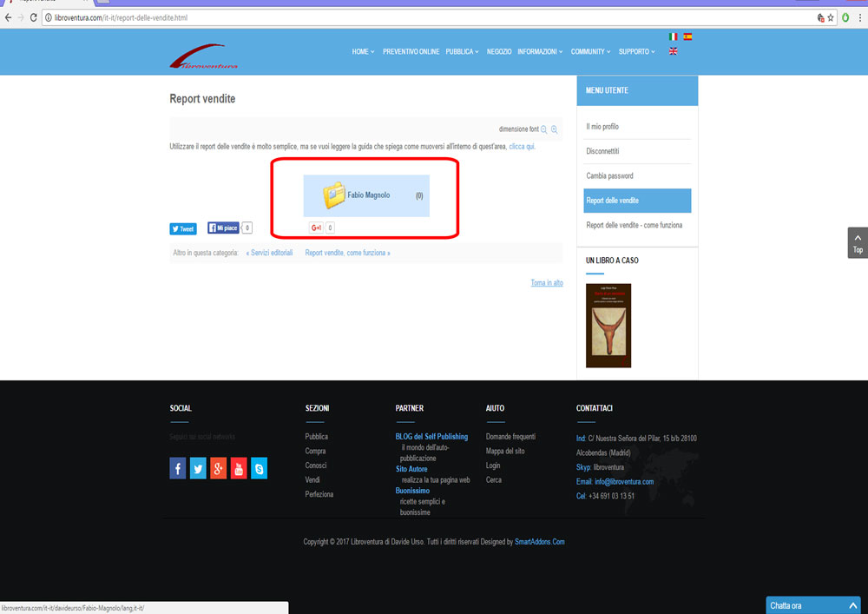
Task: Follow the 'clicca qui' guide link
Action: point(522,147)
